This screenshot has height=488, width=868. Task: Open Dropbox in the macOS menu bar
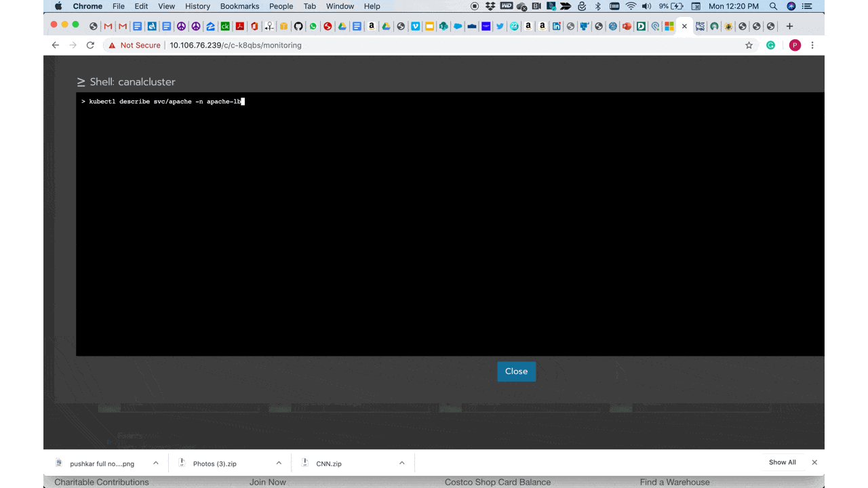[x=490, y=6]
